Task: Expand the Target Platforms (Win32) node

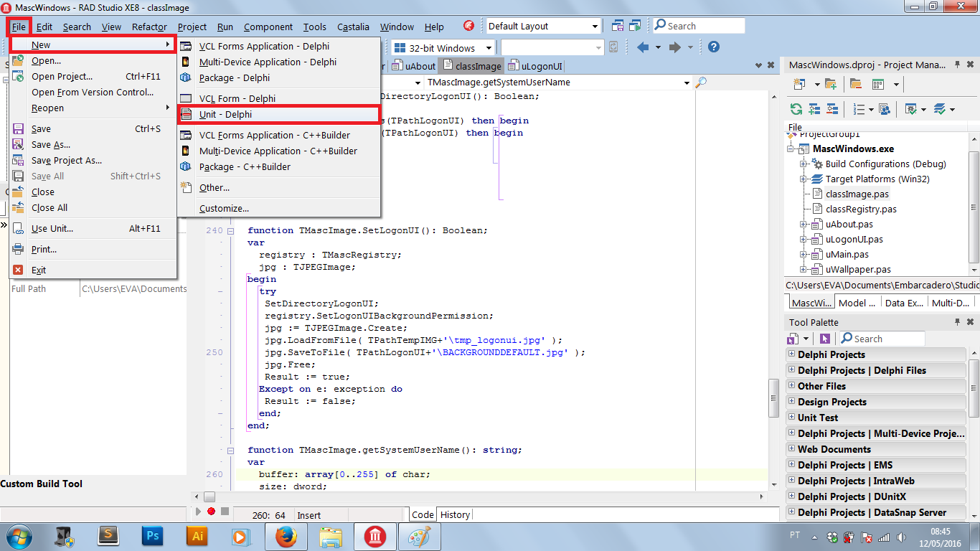Action: [804, 179]
